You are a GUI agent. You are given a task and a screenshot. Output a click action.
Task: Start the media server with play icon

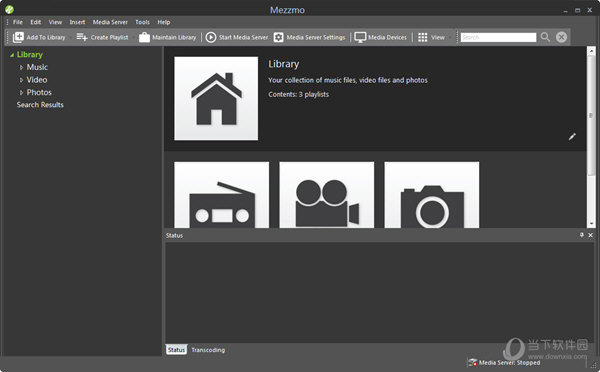coord(211,37)
